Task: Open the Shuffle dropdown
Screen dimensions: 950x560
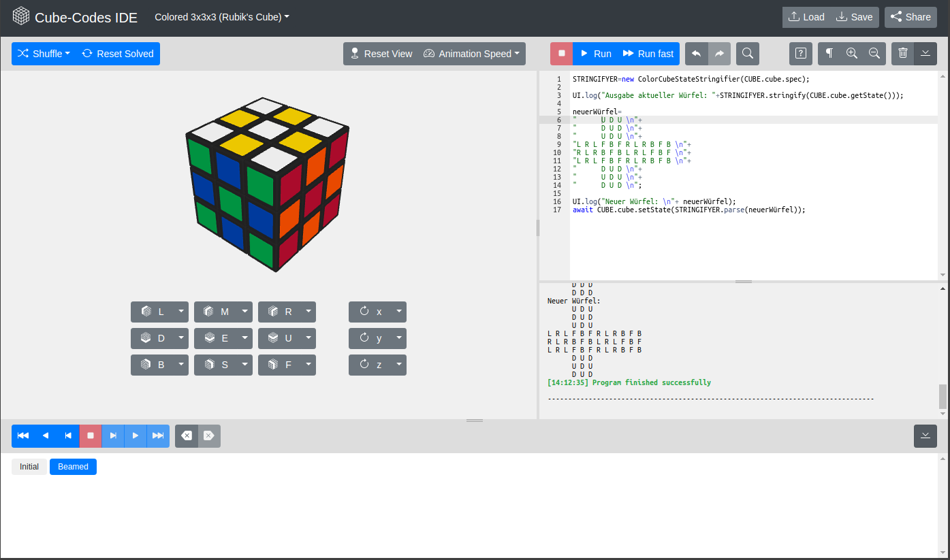Action: point(43,53)
